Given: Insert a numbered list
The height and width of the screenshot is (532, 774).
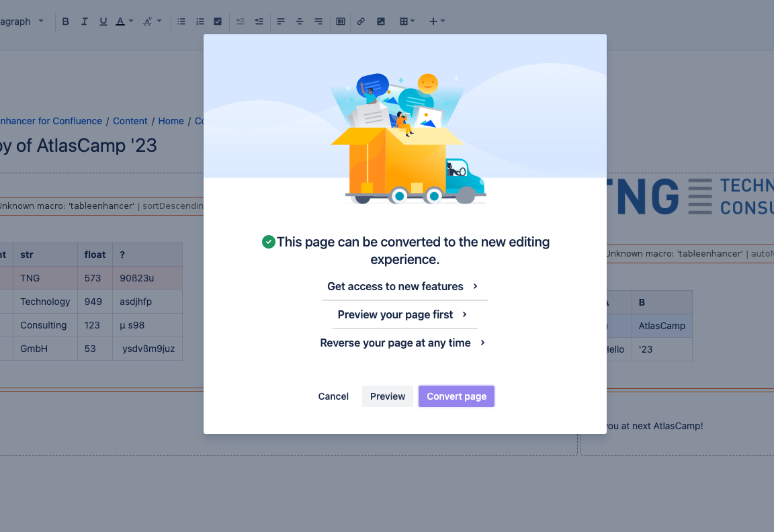Looking at the screenshot, I should click(x=200, y=21).
